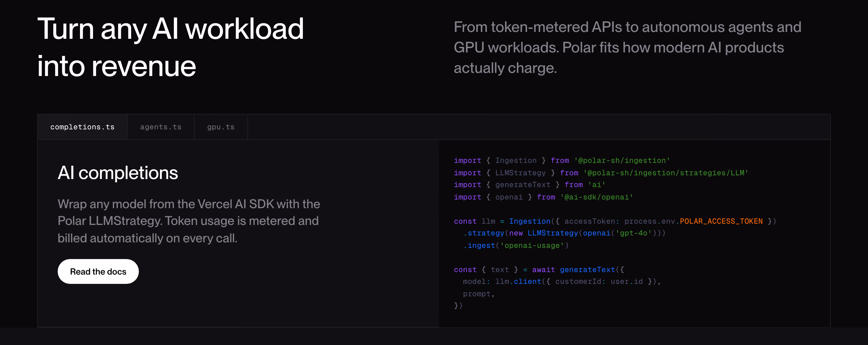This screenshot has width=868, height=345.
Task: Click the LLMStrategy import line
Action: (601, 173)
